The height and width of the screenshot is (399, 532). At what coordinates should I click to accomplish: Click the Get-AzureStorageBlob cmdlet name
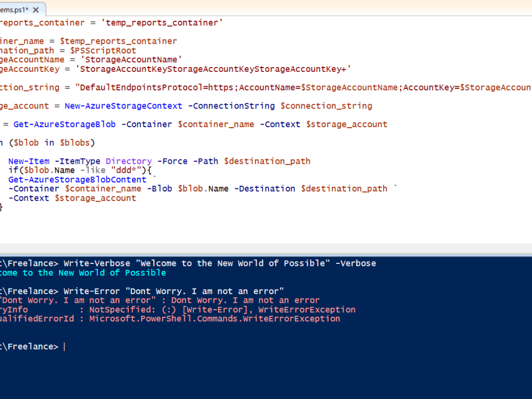[64, 124]
